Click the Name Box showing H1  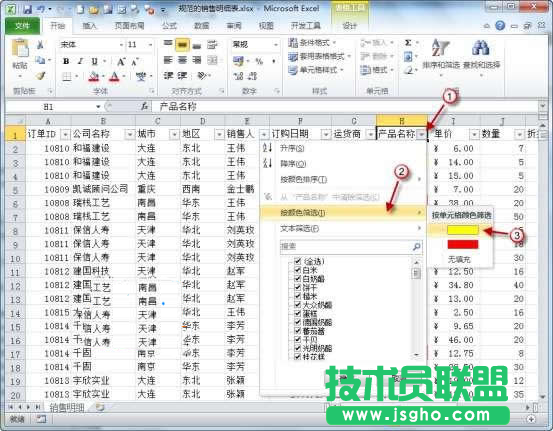[49, 107]
